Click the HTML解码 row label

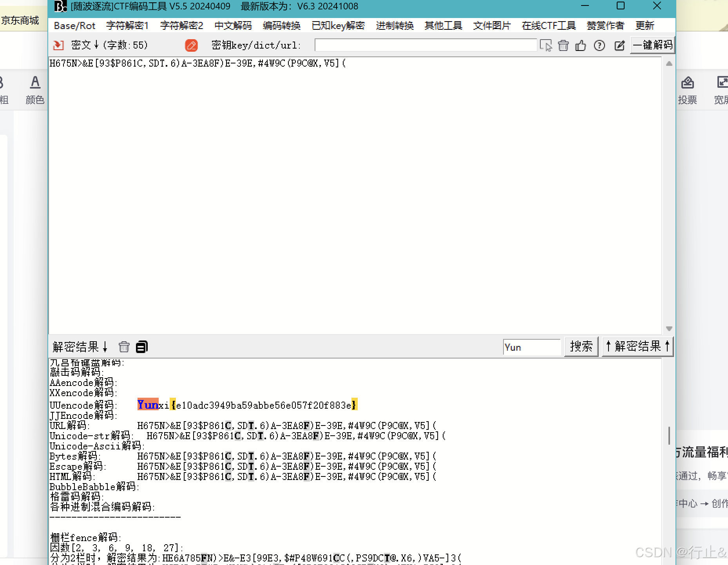72,476
